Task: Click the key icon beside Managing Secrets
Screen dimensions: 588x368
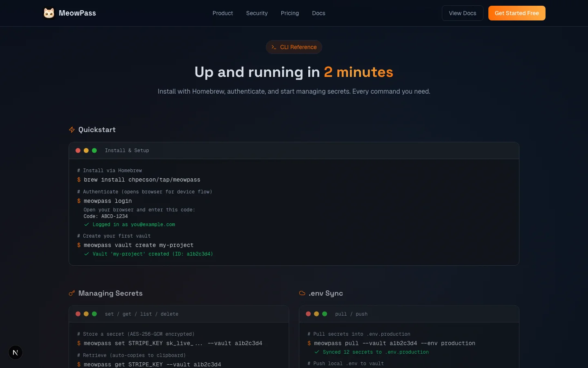Action: [x=72, y=293]
